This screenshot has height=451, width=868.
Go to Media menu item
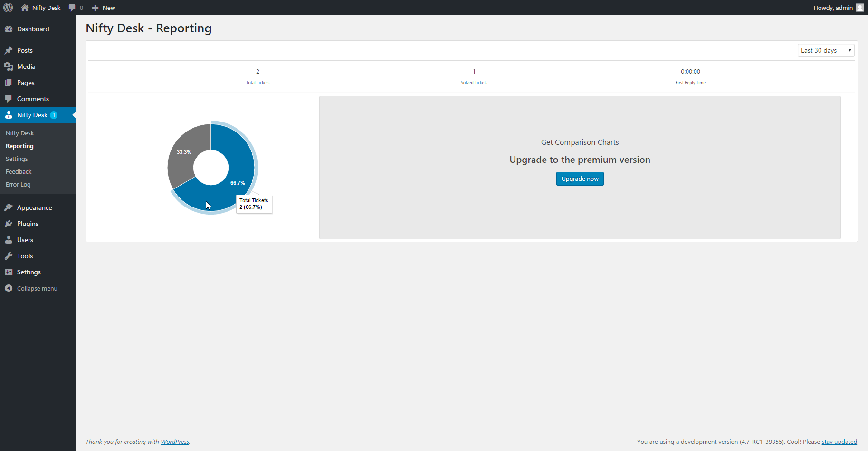38,66
